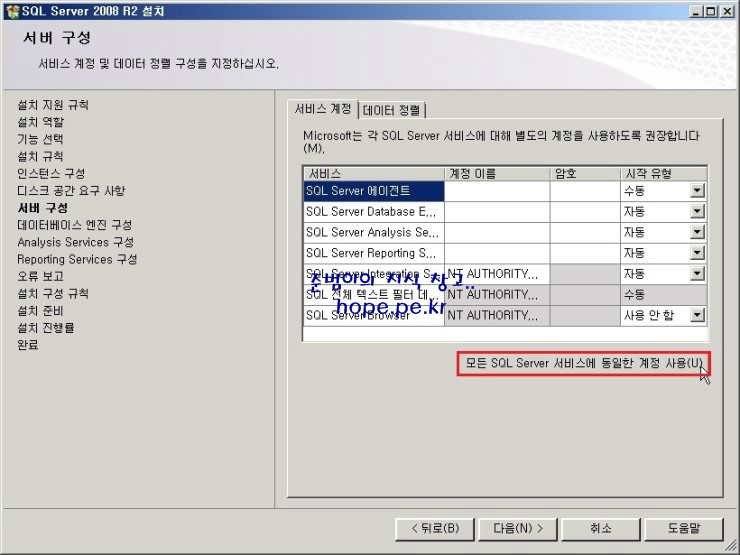Open startup type dropdown for SQL Server Database Engine
The width and height of the screenshot is (740, 555).
click(697, 211)
